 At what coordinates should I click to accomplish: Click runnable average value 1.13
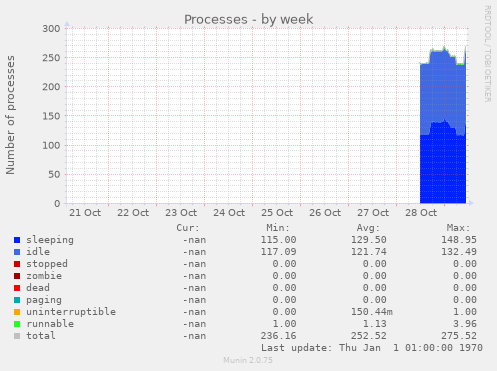coord(375,324)
